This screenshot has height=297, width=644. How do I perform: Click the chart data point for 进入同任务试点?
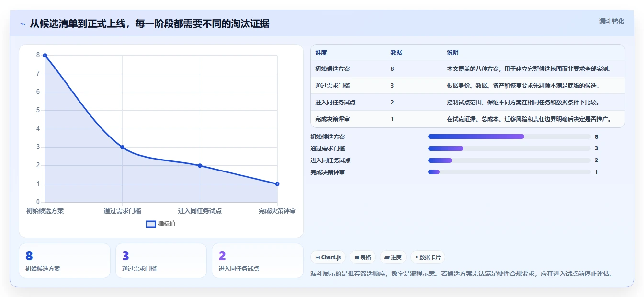pos(200,166)
